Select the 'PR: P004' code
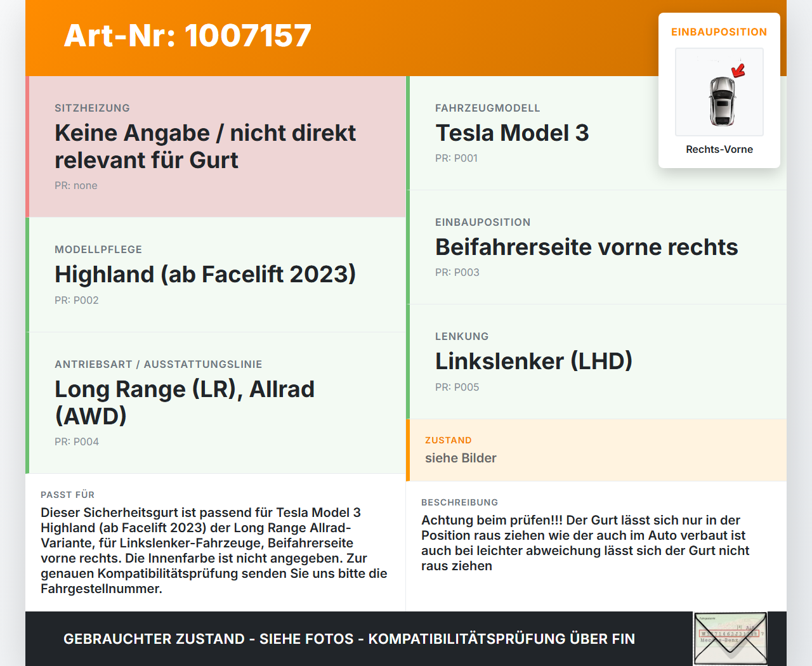Image resolution: width=812 pixels, height=666 pixels. [x=77, y=442]
